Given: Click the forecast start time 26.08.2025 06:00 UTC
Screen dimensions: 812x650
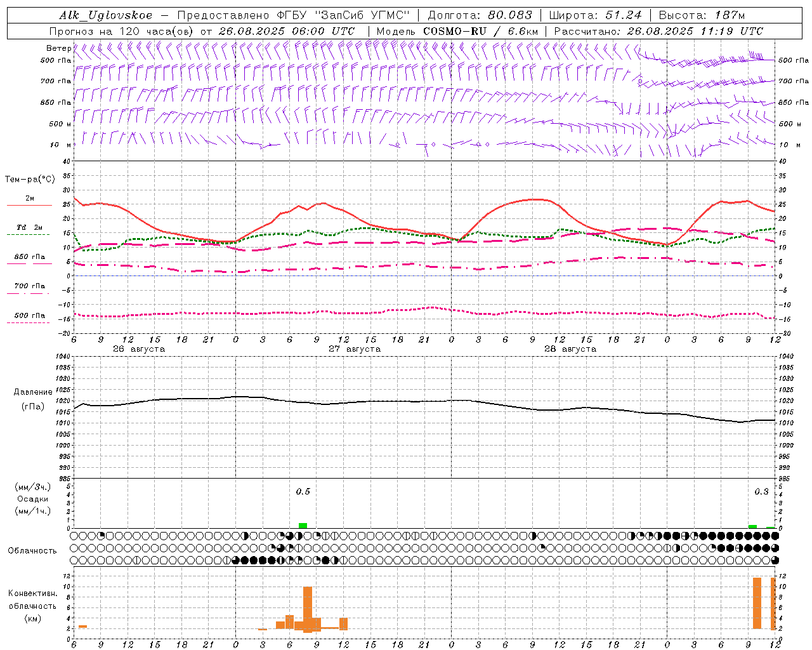Looking at the screenshot, I should 286,31.
